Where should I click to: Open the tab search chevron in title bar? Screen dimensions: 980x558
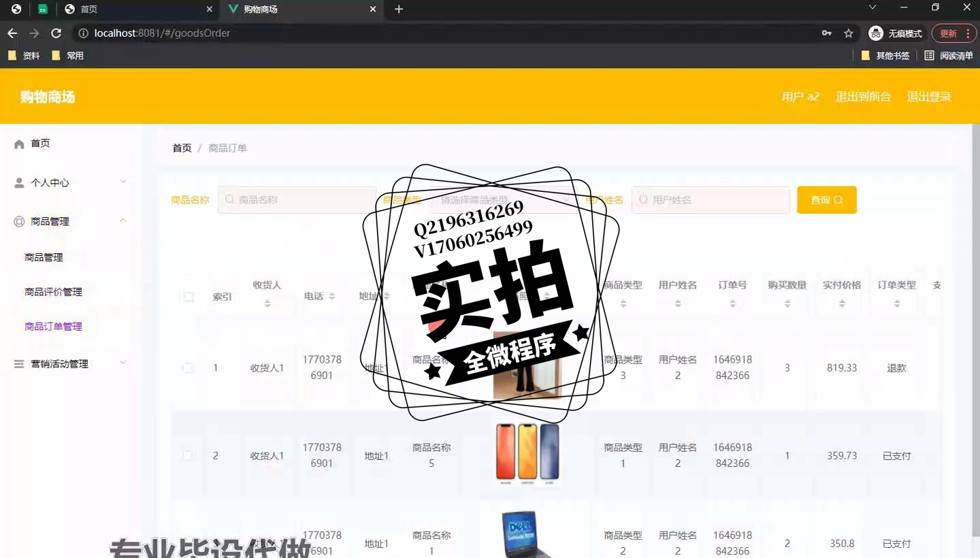(x=872, y=7)
